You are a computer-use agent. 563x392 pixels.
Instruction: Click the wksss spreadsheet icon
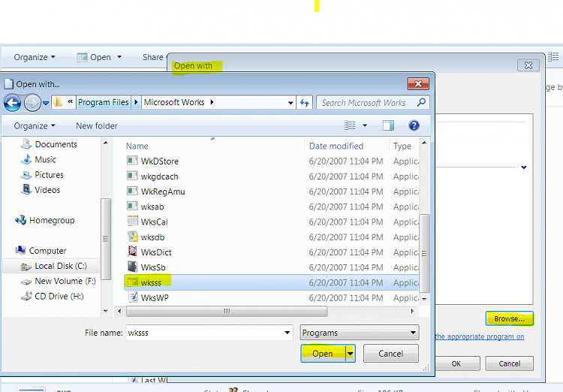click(x=132, y=282)
